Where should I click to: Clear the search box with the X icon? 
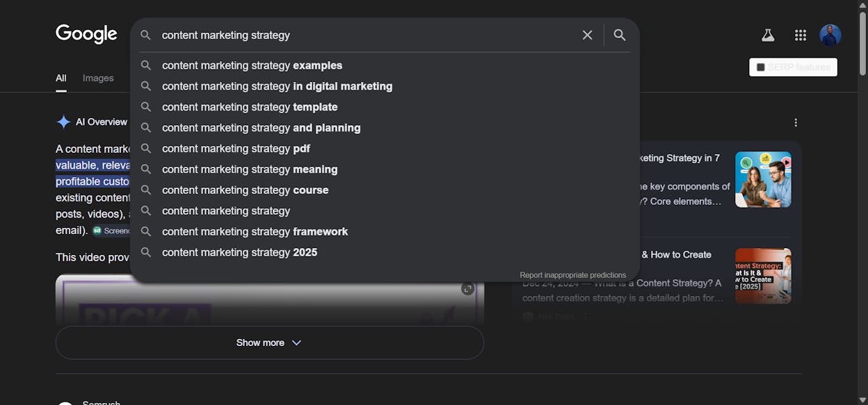[x=588, y=35]
